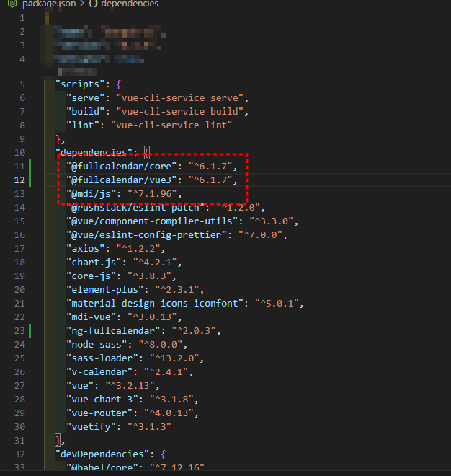The height and width of the screenshot is (476, 451).
Task: Click line number 12 in gutter
Action: (x=19, y=180)
